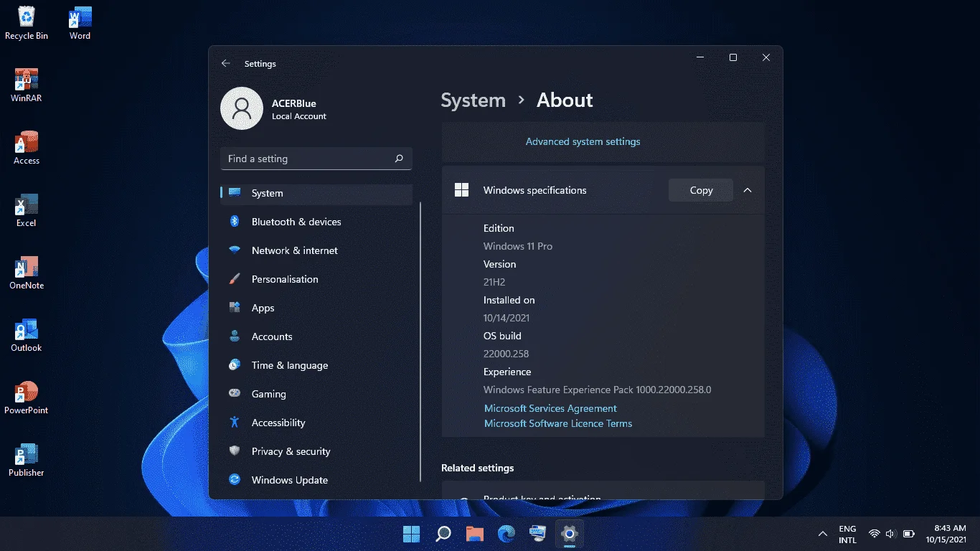The image size is (980, 551).
Task: Select the Access desktop shortcut
Action: (x=27, y=148)
